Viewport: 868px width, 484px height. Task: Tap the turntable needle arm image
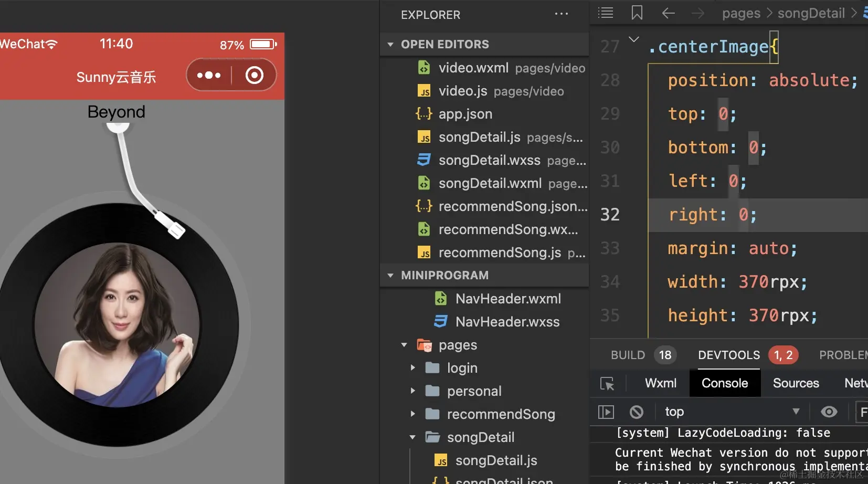point(145,180)
